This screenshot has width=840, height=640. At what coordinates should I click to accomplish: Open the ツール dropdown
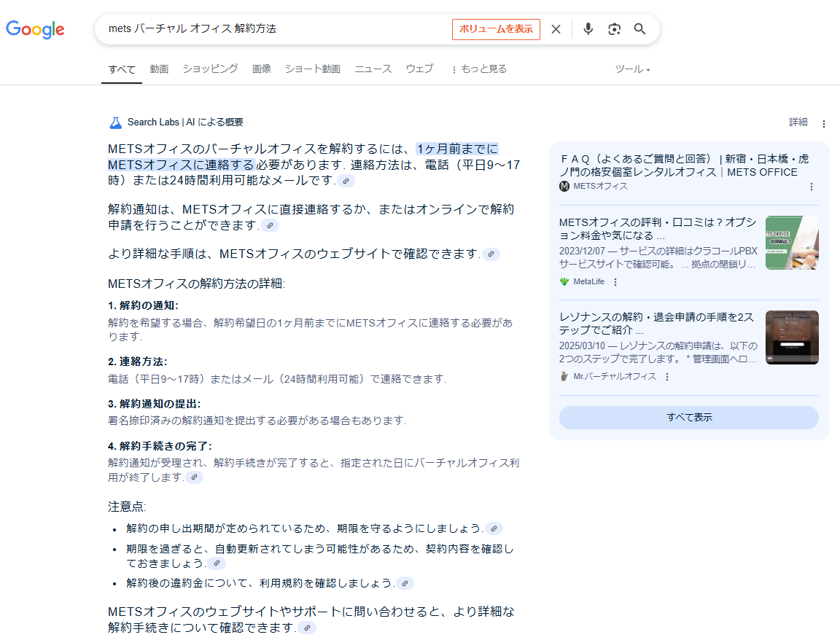[632, 69]
